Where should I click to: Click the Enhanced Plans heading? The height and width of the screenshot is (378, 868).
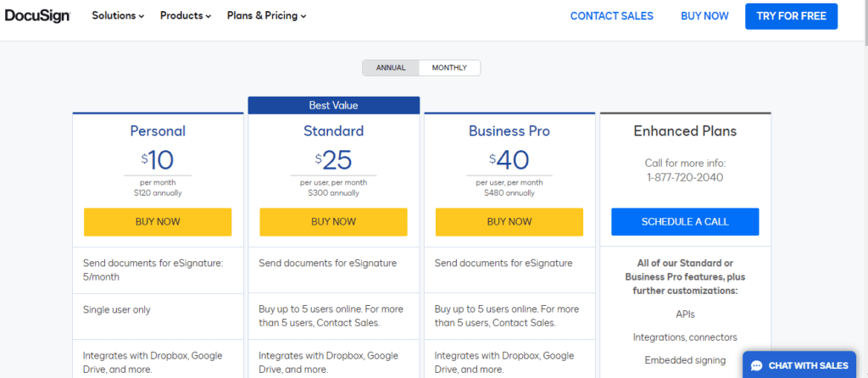(x=685, y=131)
